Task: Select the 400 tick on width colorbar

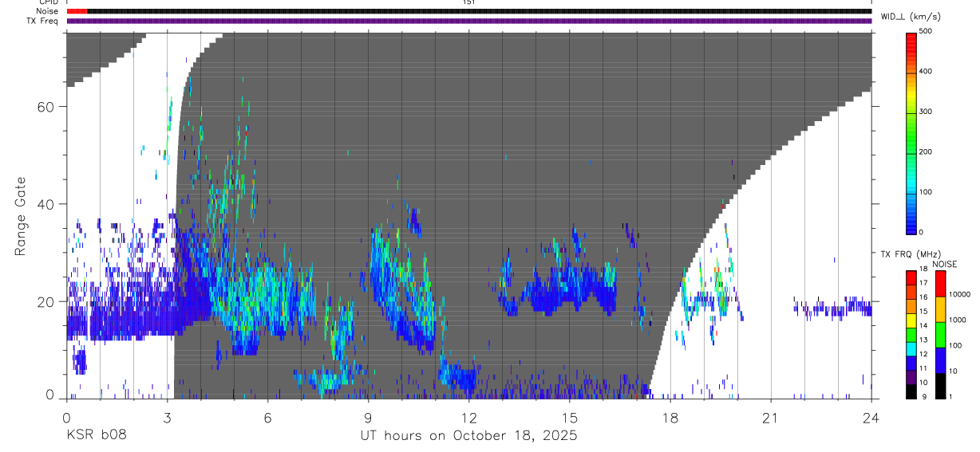Action: pos(927,72)
